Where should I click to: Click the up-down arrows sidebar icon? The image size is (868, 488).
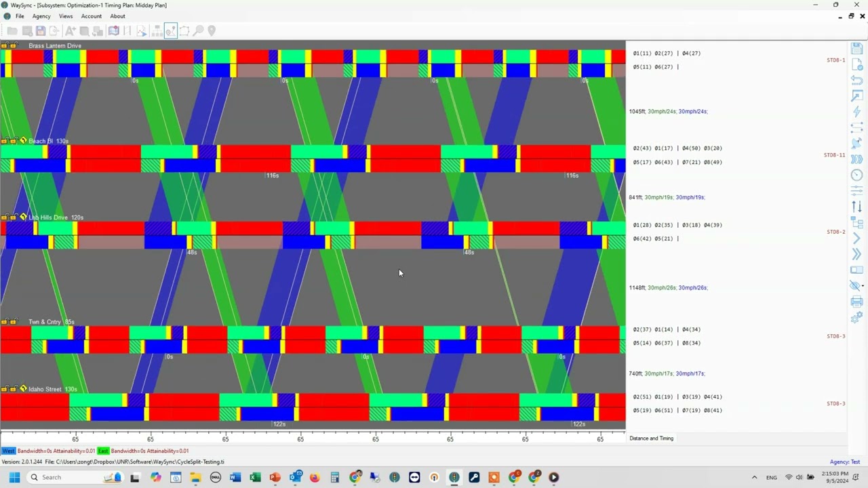point(857,207)
